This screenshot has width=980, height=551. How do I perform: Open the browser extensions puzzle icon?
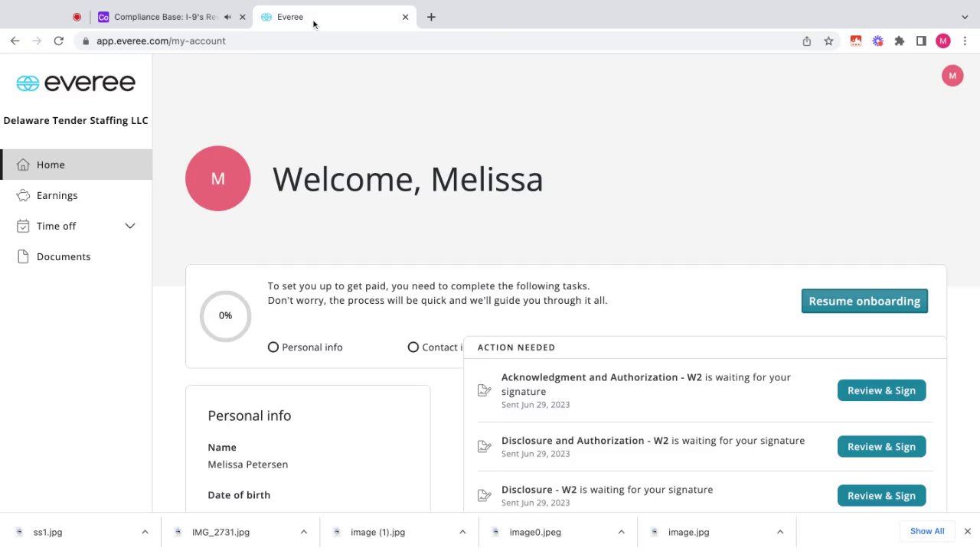click(x=900, y=41)
